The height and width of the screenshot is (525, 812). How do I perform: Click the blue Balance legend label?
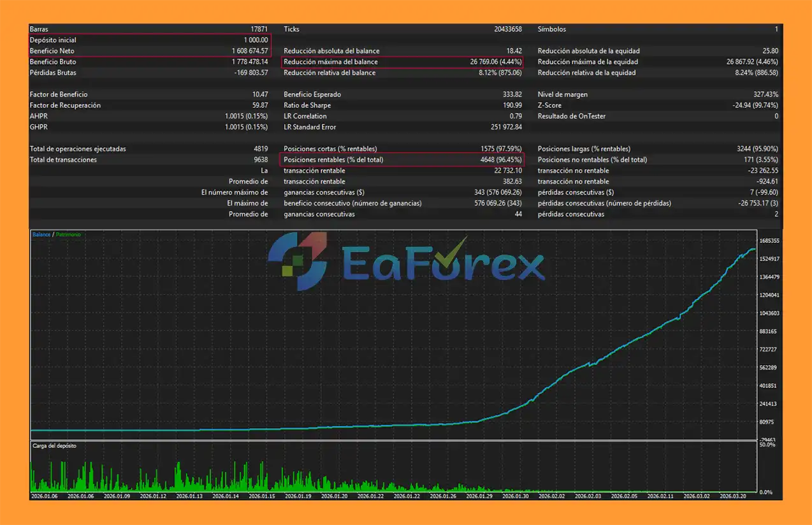click(x=41, y=235)
